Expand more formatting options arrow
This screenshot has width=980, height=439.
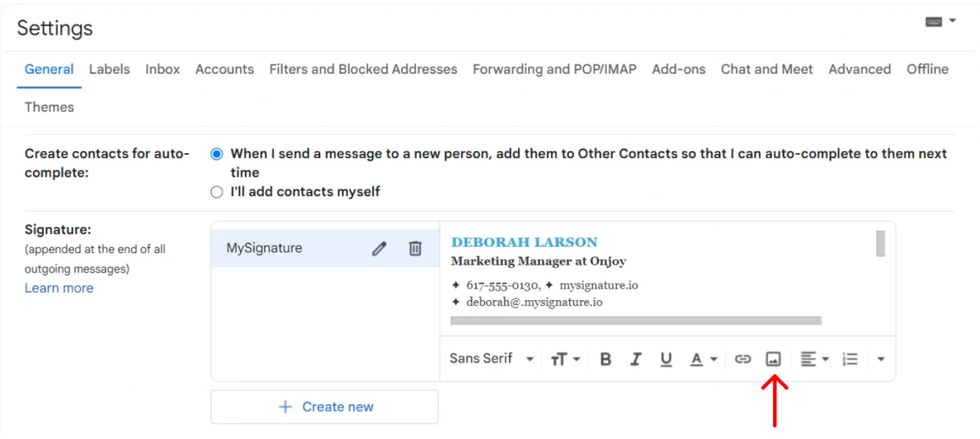point(881,359)
